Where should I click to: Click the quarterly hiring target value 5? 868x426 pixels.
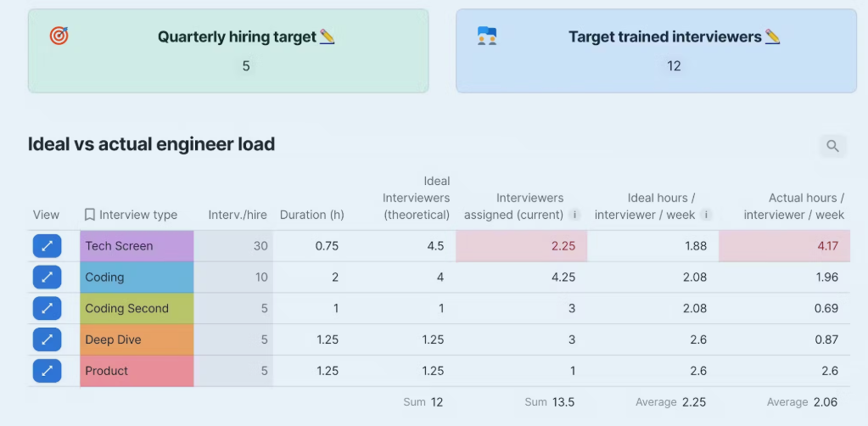click(x=246, y=65)
